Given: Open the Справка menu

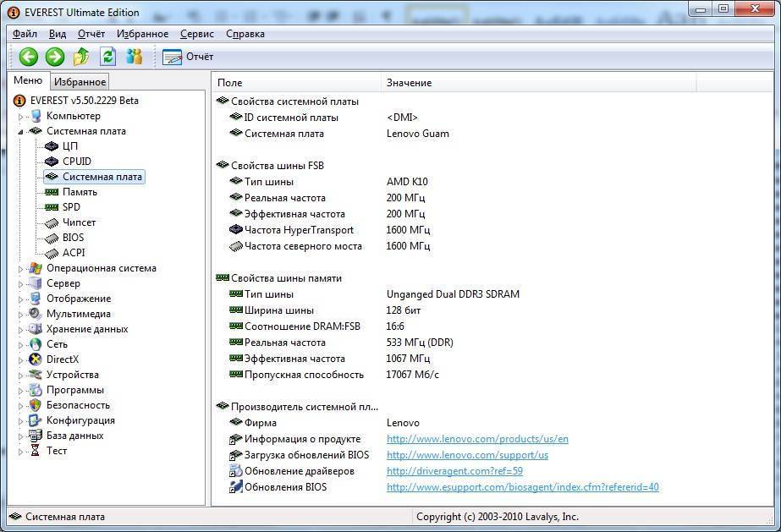Looking at the screenshot, I should coord(245,34).
